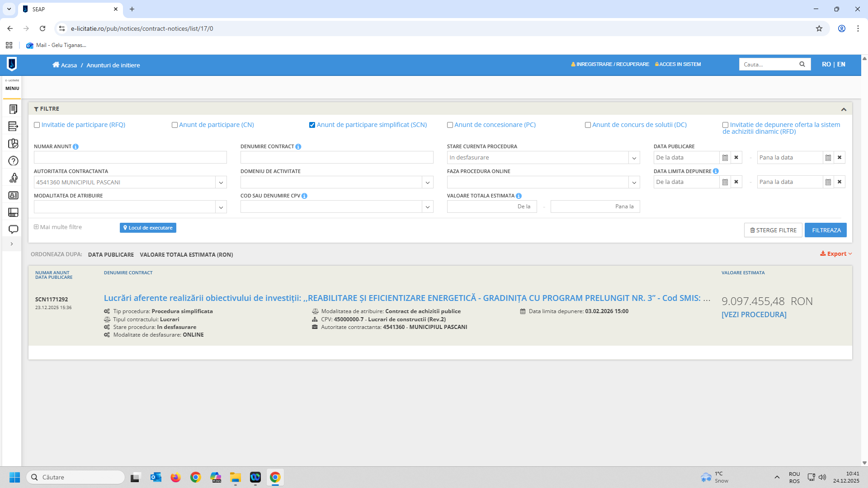The height and width of the screenshot is (488, 868).
Task: Click the Denumire Contract input field
Action: [336, 158]
